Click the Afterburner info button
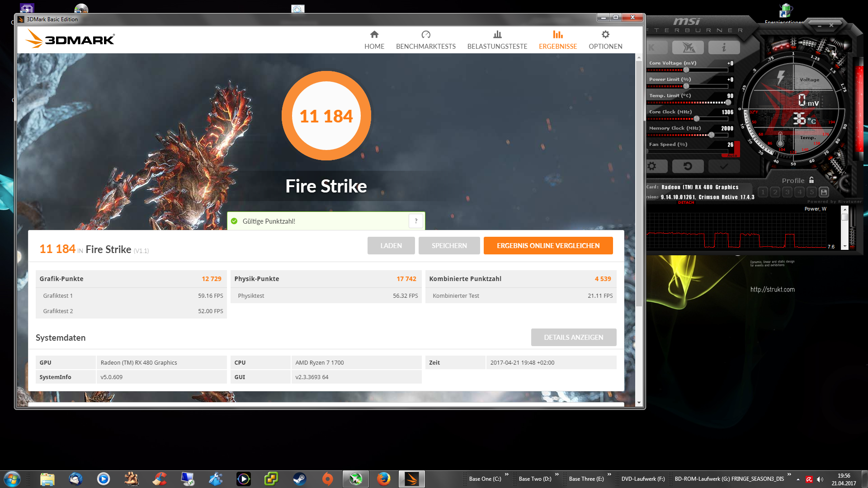This screenshot has width=868, height=488. [724, 47]
